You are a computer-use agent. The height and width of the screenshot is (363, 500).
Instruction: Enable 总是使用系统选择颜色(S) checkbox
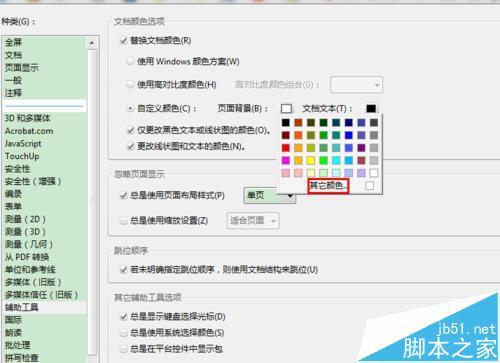click(124, 332)
